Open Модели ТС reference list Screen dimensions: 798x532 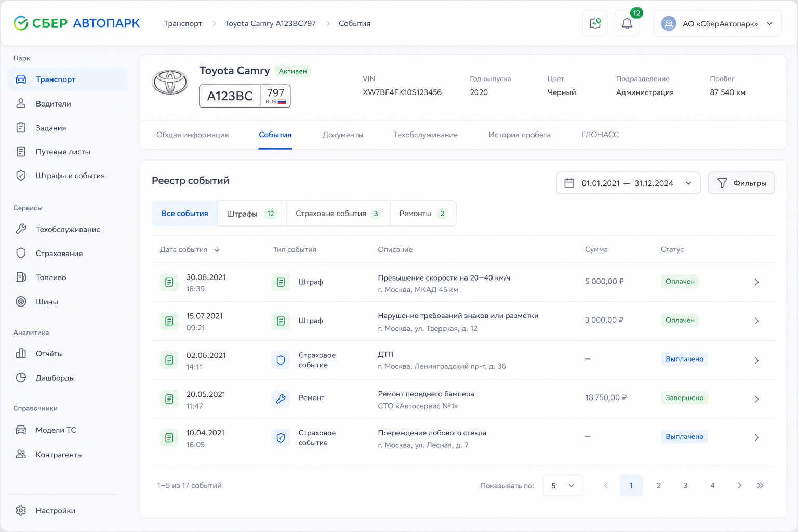coord(68,430)
